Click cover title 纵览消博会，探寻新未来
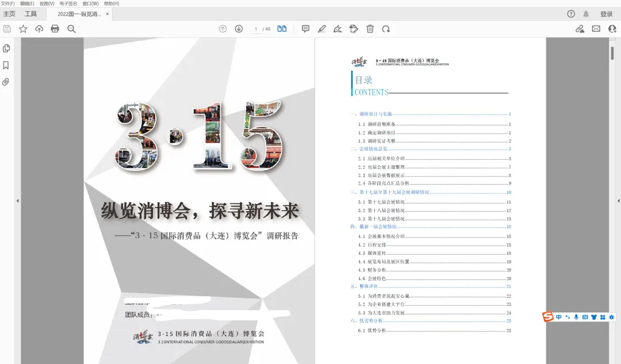This screenshot has width=621, height=364. click(x=200, y=210)
